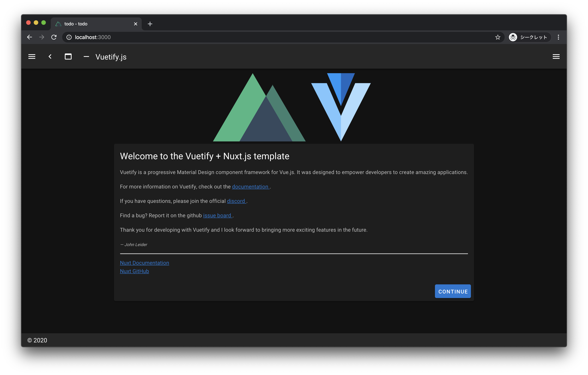Screen dimensions: 588x375
Task: Open the official discord link
Action: (x=236, y=201)
